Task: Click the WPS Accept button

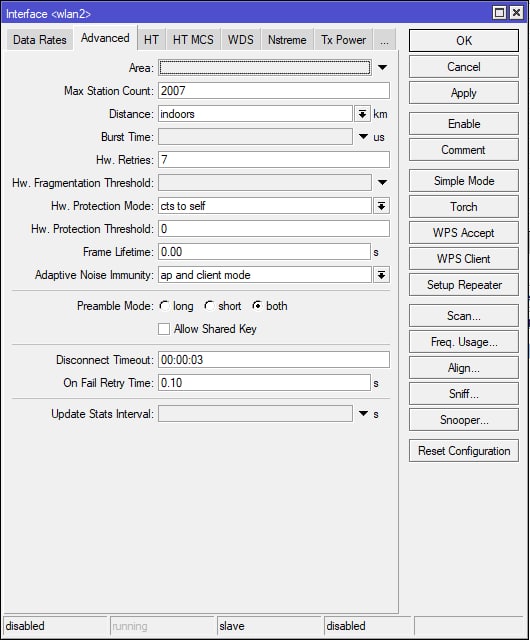Action: pyautogui.click(x=464, y=233)
